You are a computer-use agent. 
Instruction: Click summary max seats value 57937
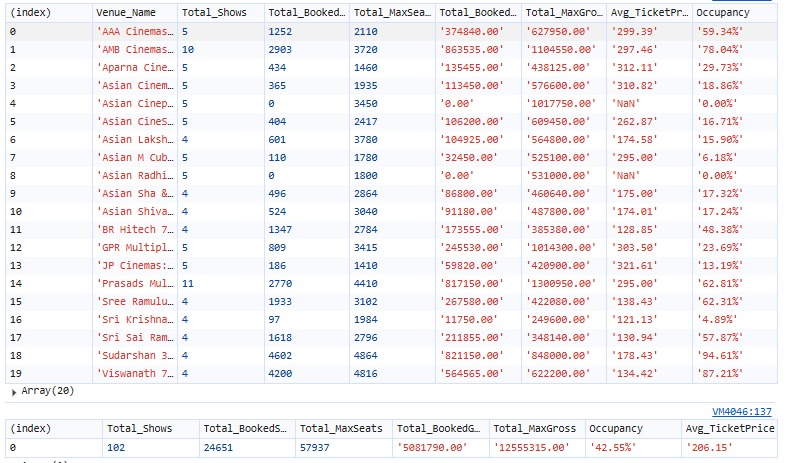315,447
